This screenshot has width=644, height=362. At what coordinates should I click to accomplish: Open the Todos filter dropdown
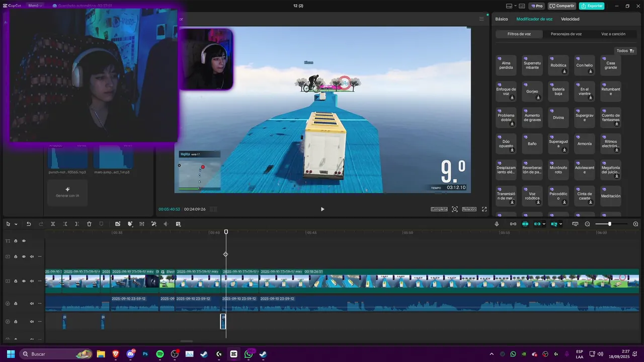(x=625, y=51)
